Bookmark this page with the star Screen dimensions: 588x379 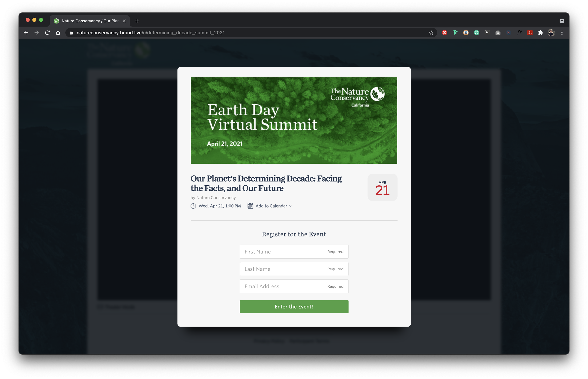point(431,33)
